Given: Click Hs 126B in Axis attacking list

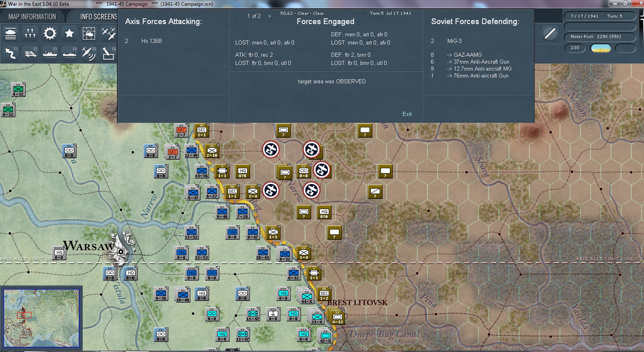Looking at the screenshot, I should [x=152, y=41].
